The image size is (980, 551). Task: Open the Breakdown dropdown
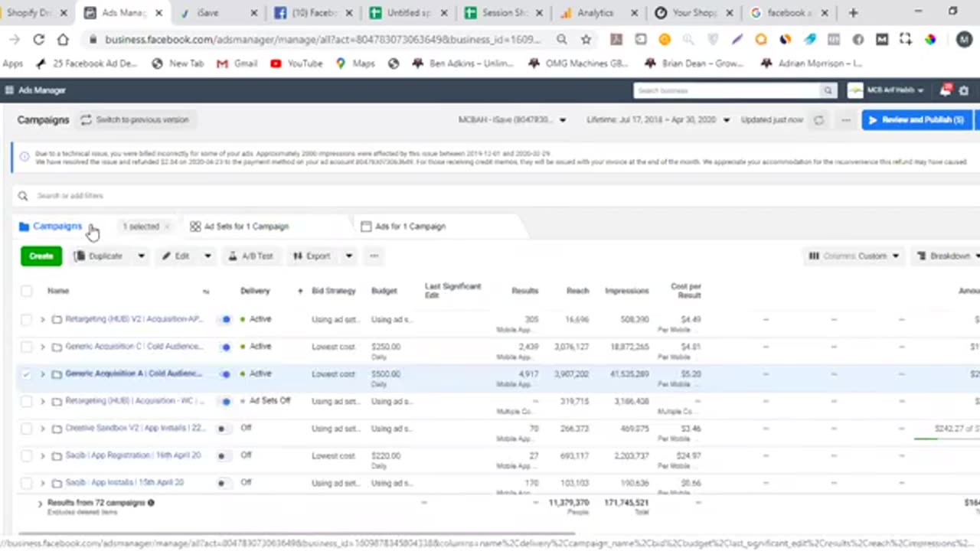point(948,256)
